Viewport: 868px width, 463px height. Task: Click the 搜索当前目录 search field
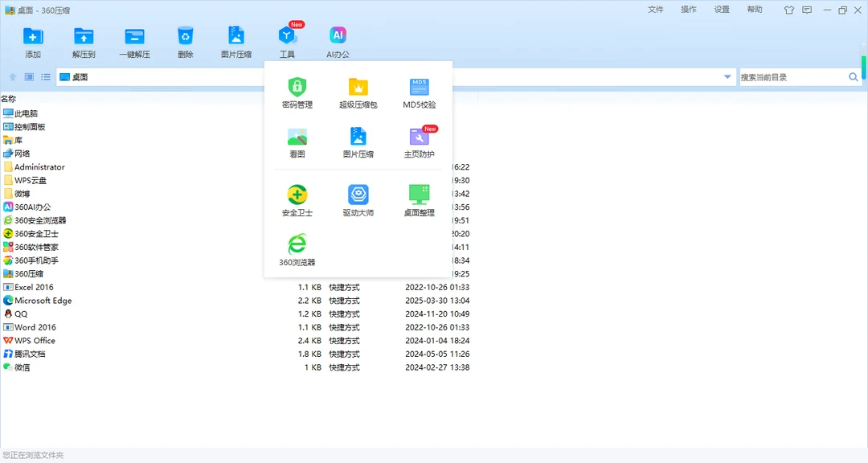(x=792, y=77)
